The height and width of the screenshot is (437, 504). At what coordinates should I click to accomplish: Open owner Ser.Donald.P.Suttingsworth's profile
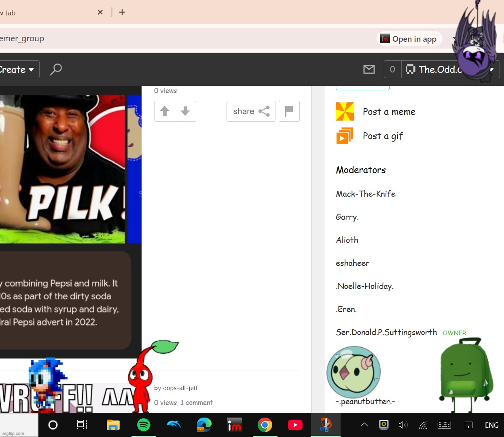386,332
